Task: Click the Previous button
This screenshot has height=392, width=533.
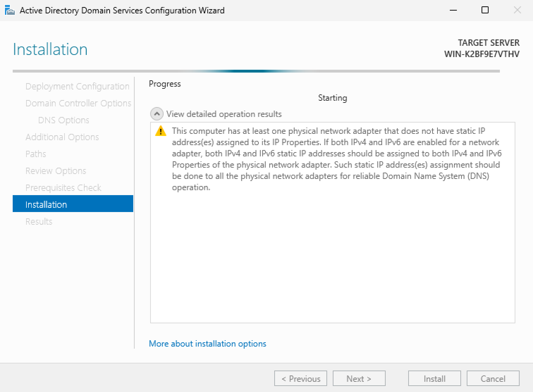Action: [301, 379]
